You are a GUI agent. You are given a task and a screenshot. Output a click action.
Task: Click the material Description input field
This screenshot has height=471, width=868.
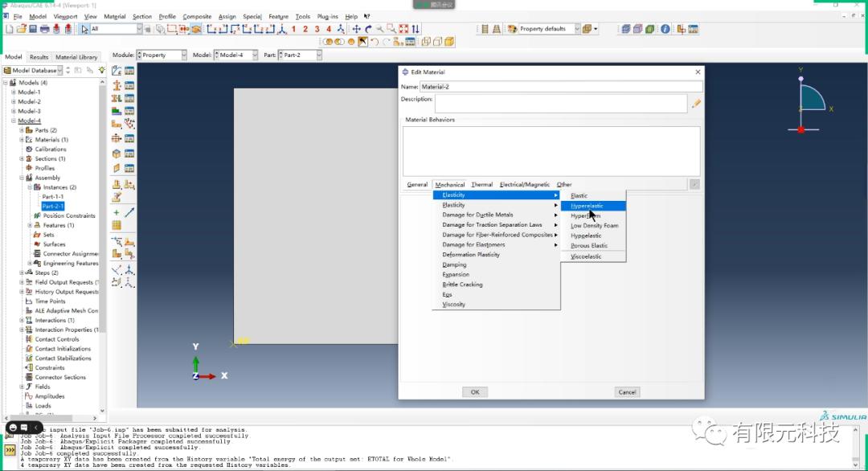pyautogui.click(x=561, y=103)
